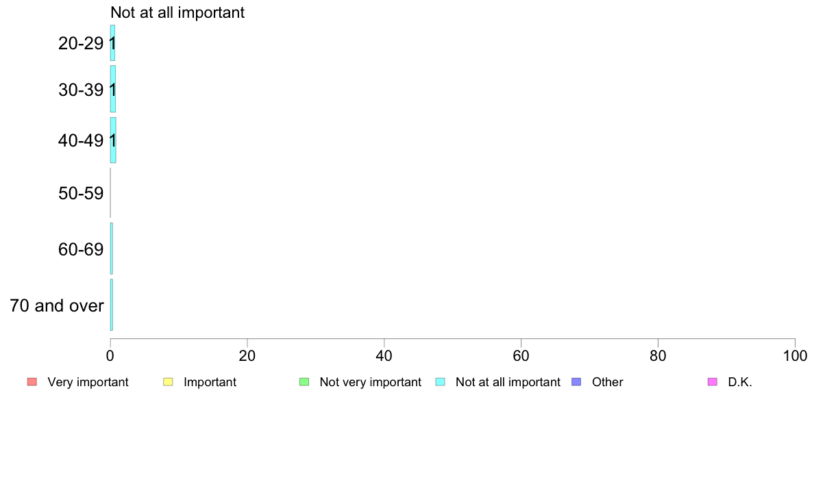Click the 50-59 axis label

[81, 194]
